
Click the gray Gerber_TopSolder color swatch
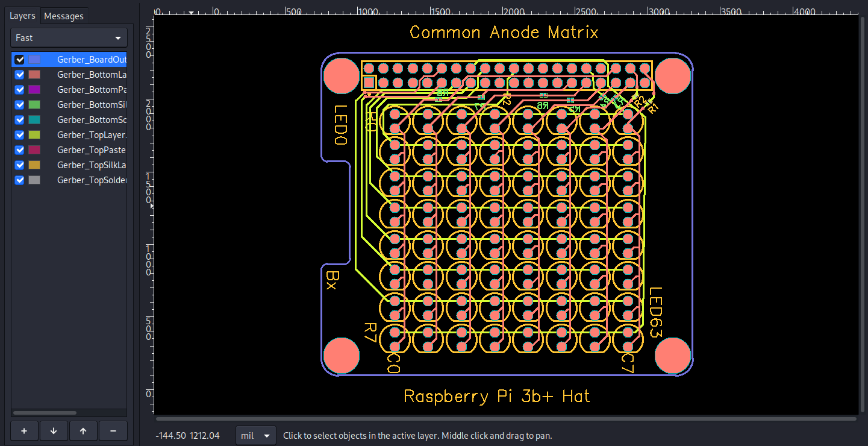coord(34,180)
